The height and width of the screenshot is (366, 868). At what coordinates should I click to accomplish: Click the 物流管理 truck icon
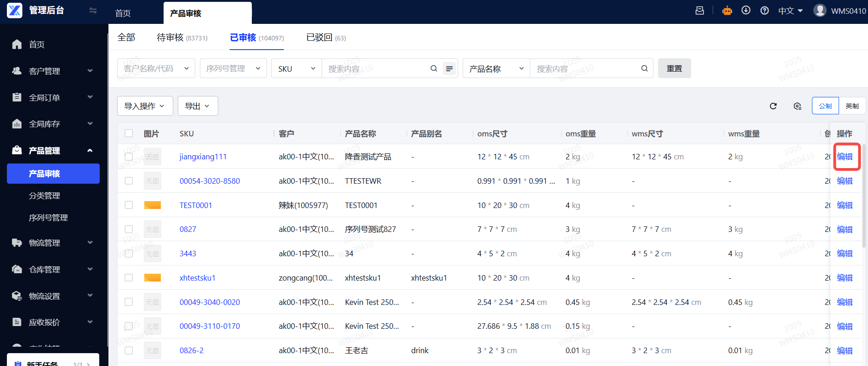point(17,242)
